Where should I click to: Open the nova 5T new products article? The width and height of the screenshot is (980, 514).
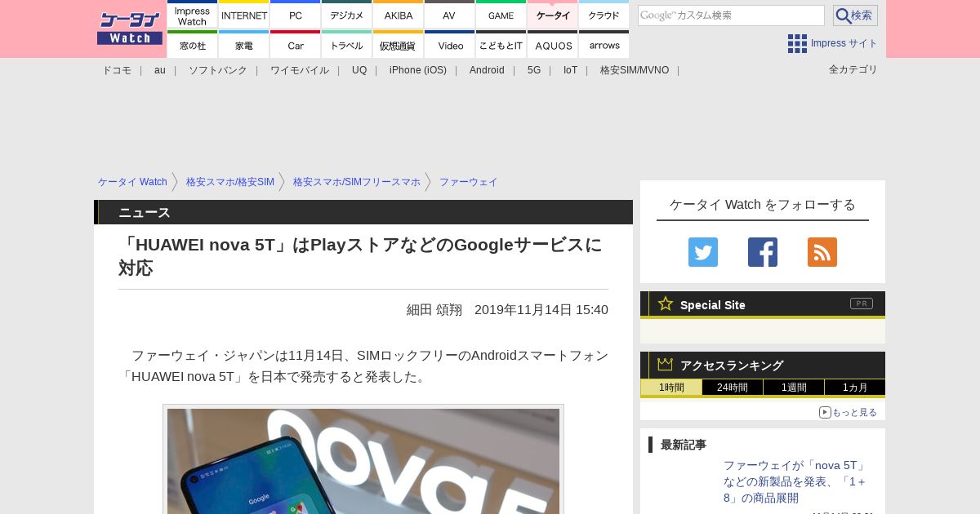coord(795,481)
